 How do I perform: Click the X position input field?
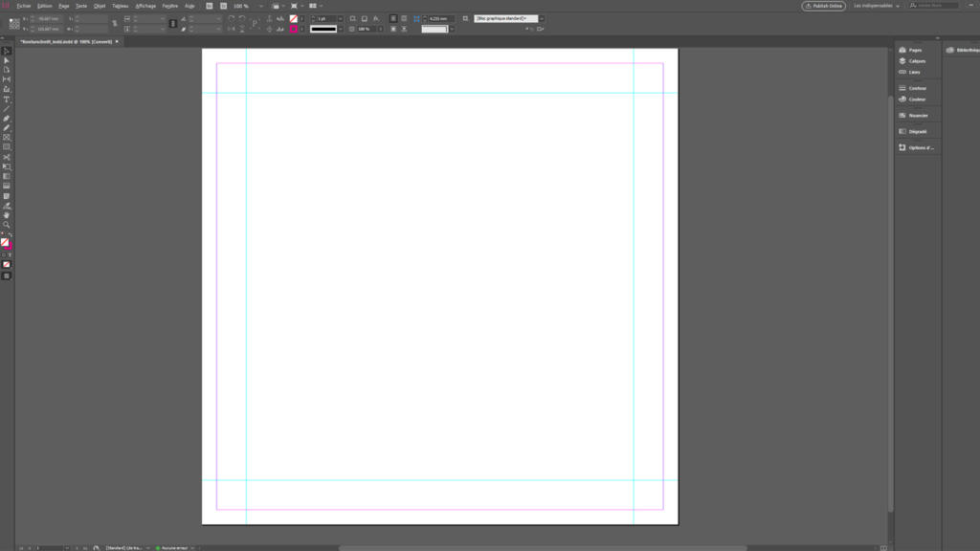click(48, 19)
